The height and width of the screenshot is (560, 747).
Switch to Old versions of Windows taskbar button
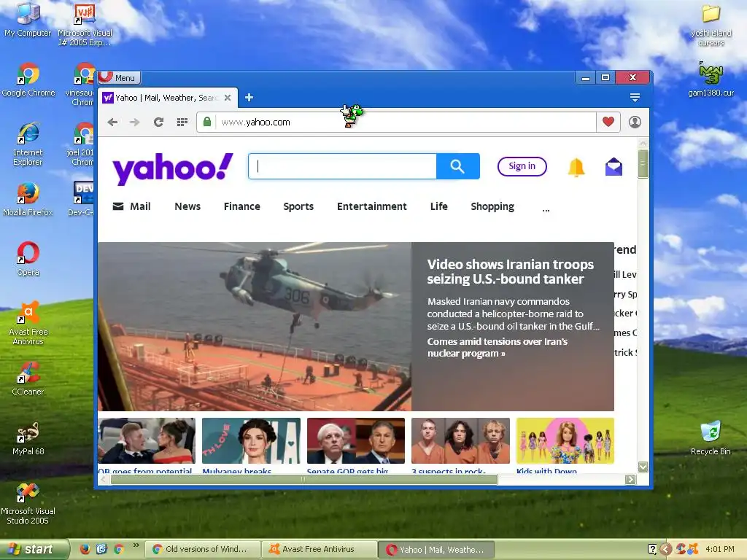tap(203, 549)
